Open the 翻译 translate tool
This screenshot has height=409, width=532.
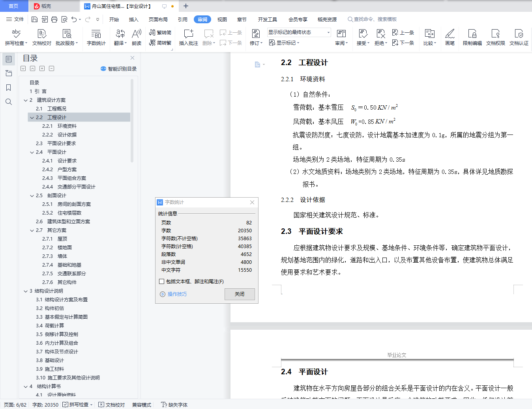120,37
